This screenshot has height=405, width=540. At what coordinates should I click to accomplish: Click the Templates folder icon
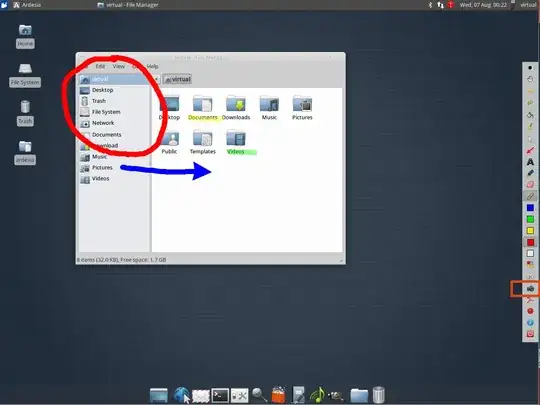coord(202,138)
